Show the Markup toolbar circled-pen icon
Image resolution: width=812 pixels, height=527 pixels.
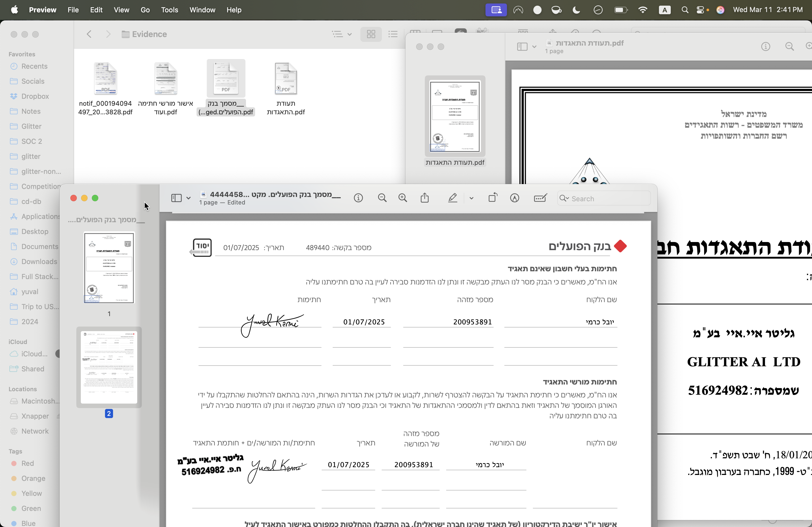pyautogui.click(x=514, y=198)
